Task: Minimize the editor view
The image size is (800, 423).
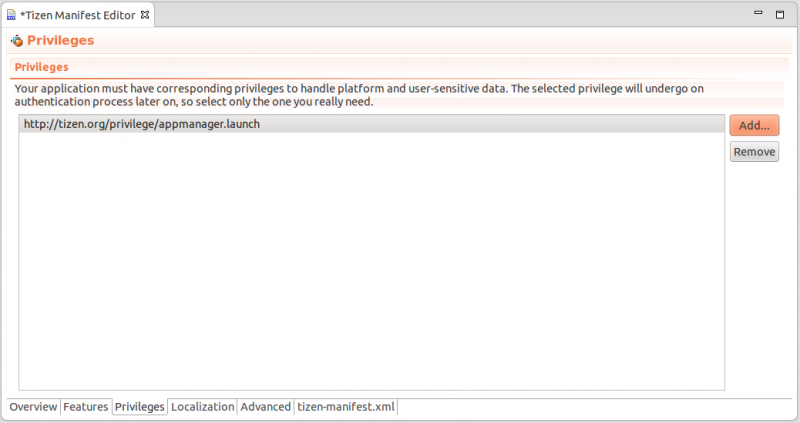Action: pos(757,15)
